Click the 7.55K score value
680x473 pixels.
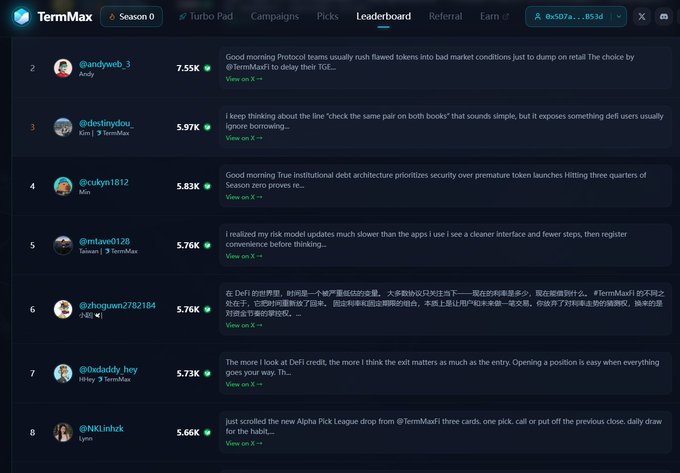188,68
